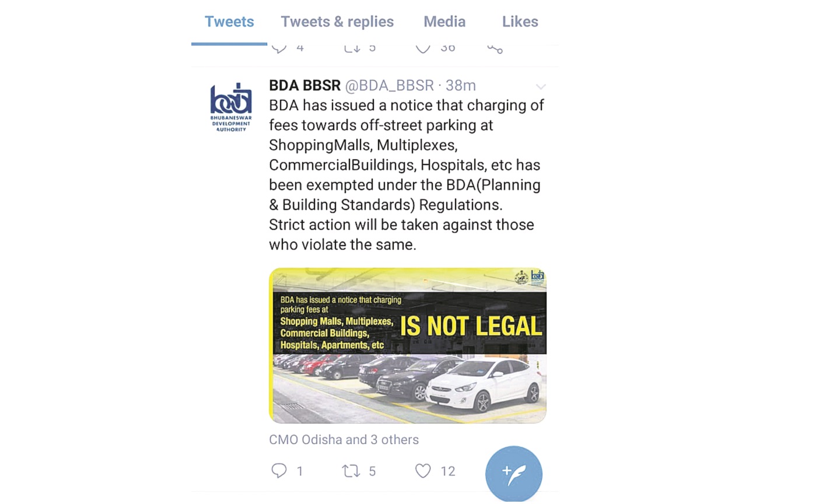
Task: Click 'CMO Odisha and 3 others' tagged users
Action: pyautogui.click(x=344, y=440)
